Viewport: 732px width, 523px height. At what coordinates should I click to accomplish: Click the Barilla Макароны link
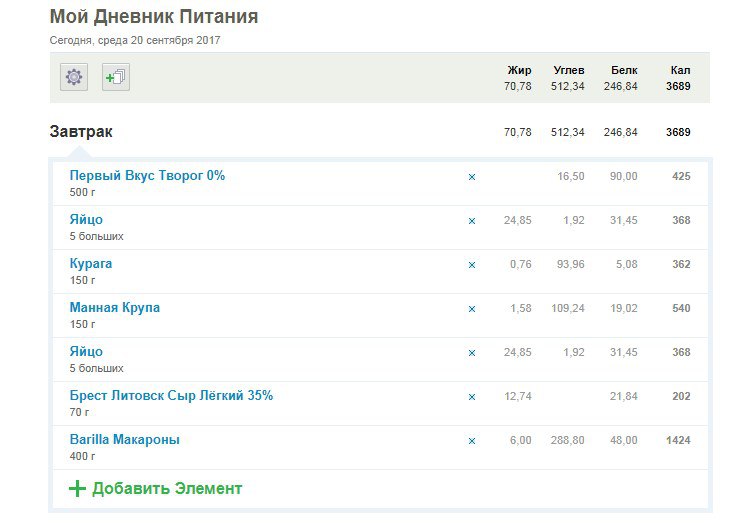(x=124, y=439)
